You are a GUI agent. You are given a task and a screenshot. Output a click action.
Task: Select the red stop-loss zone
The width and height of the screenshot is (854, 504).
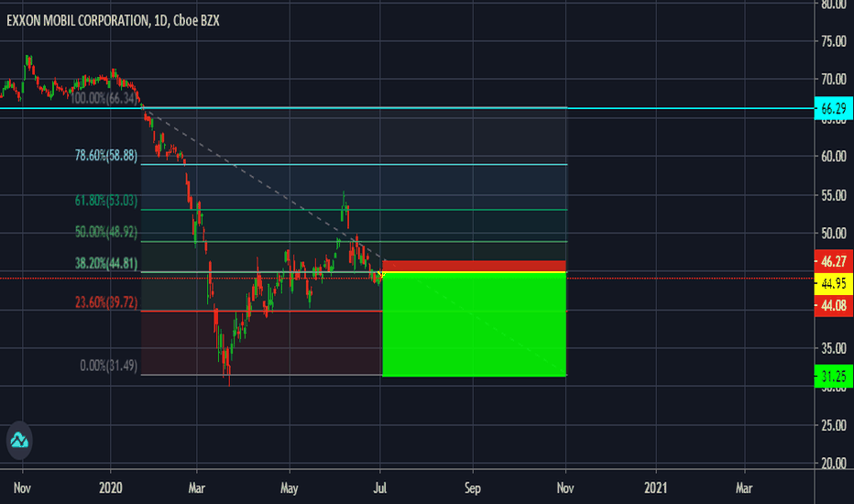[475, 266]
